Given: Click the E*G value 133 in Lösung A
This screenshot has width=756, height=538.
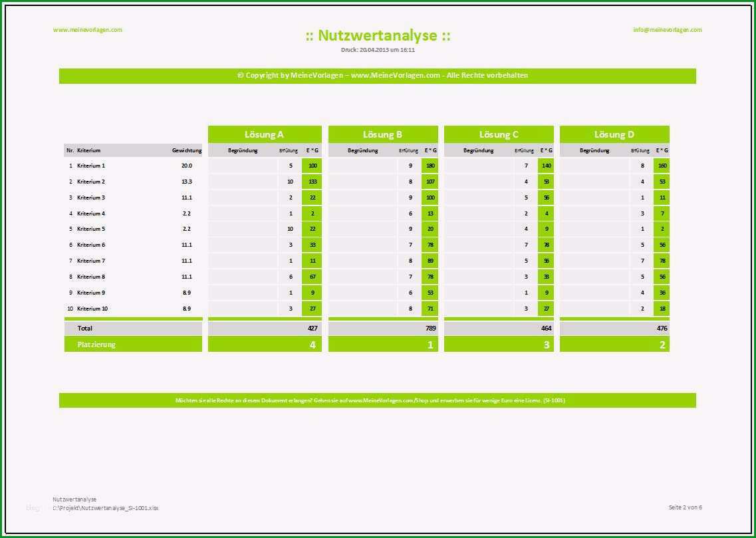Looking at the screenshot, I should pos(311,182).
